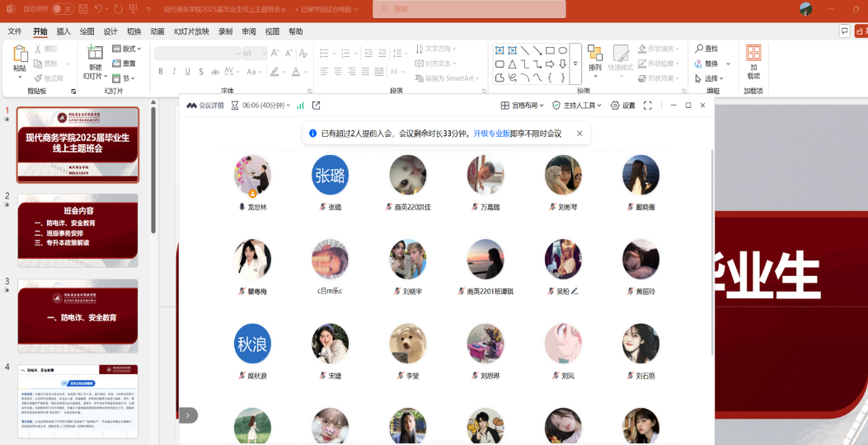Viewport: 868px width, 445px height.
Task: Click 查找 find tool in ribbon
Action: click(x=706, y=49)
